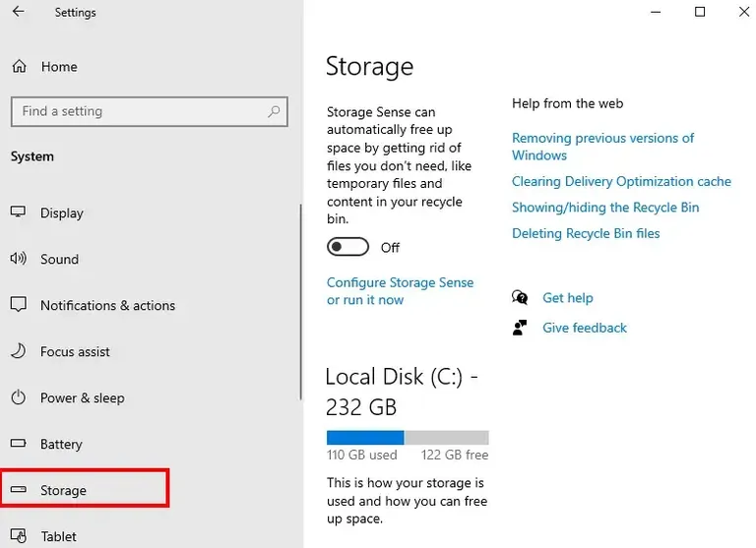Click the Power & sleep icon
Image resolution: width=756 pixels, height=548 pixels.
[19, 397]
